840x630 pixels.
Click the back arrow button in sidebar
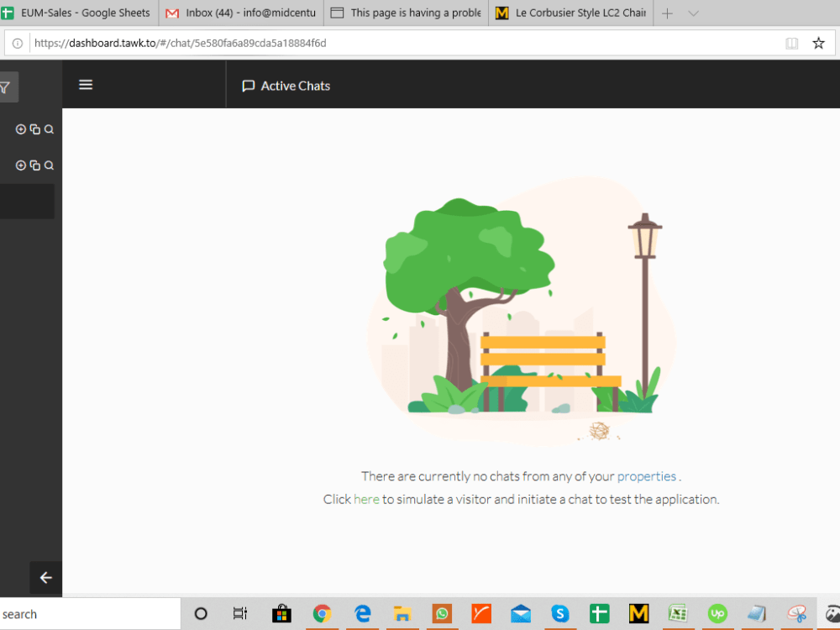tap(46, 578)
